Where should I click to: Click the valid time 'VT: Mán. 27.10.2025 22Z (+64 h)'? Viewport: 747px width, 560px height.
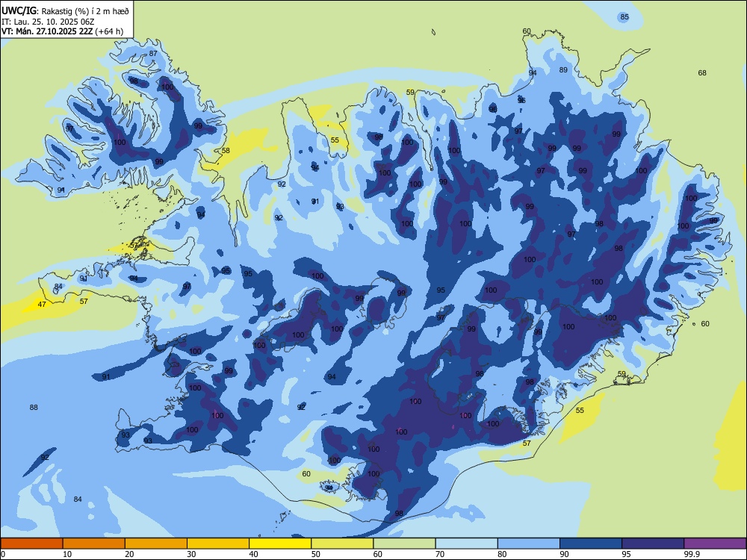pyautogui.click(x=63, y=31)
